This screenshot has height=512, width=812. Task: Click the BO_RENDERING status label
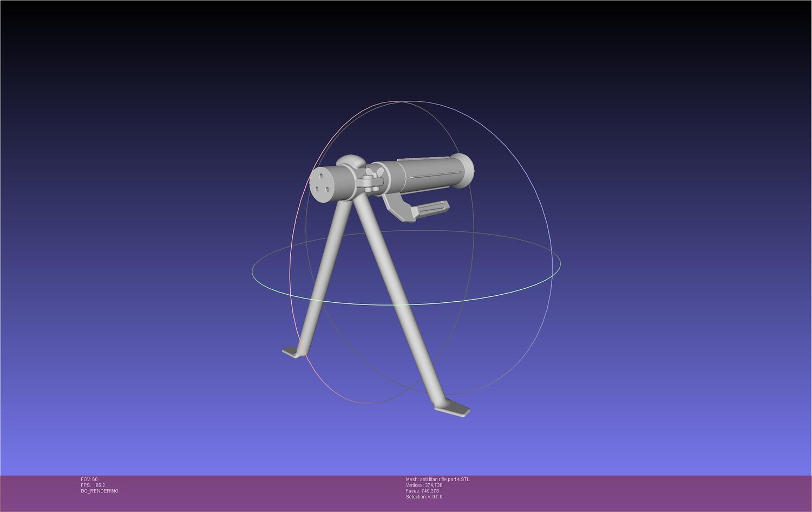[x=100, y=491]
